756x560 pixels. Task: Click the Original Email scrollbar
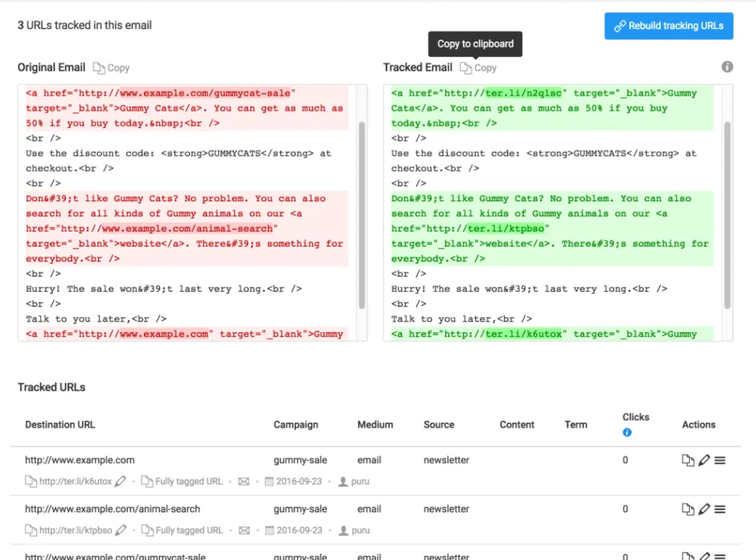362,213
